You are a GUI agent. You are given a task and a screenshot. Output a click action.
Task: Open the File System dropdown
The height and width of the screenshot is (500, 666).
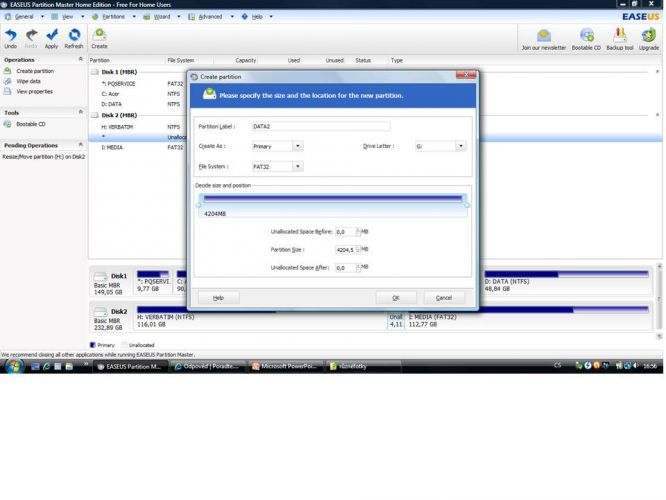[298, 167]
